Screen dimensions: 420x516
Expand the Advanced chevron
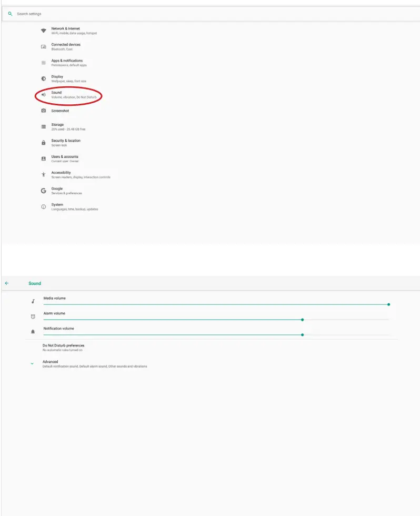pyautogui.click(x=32, y=364)
